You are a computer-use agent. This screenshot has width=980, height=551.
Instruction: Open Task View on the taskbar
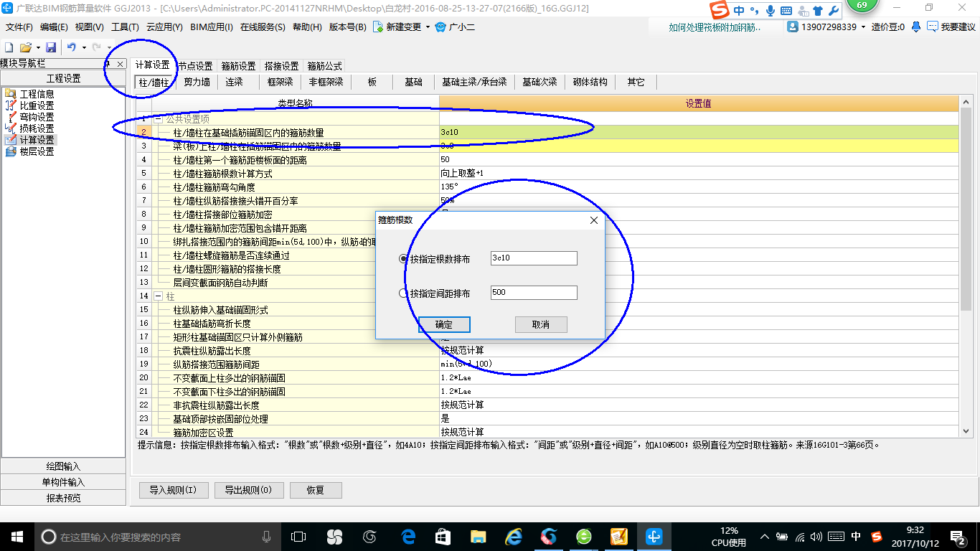pos(298,537)
